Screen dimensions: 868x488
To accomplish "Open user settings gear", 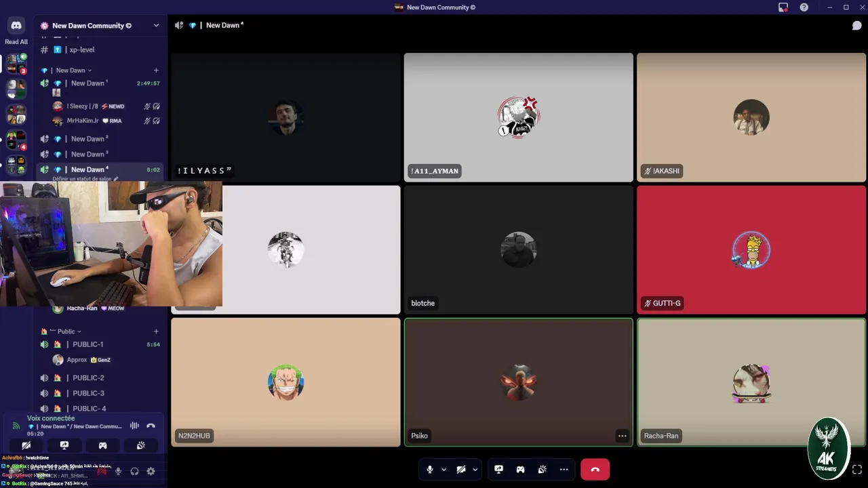I will [x=151, y=471].
